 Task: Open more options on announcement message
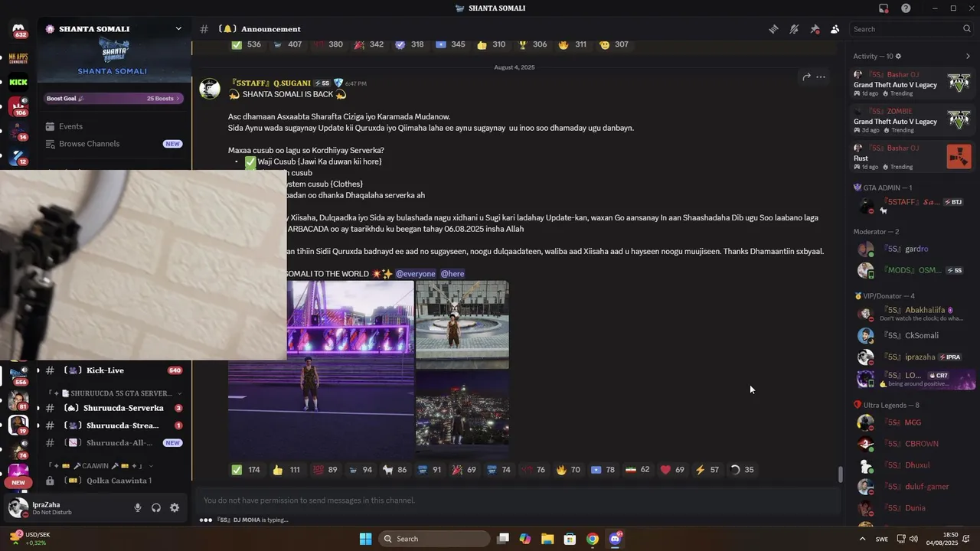coord(821,77)
